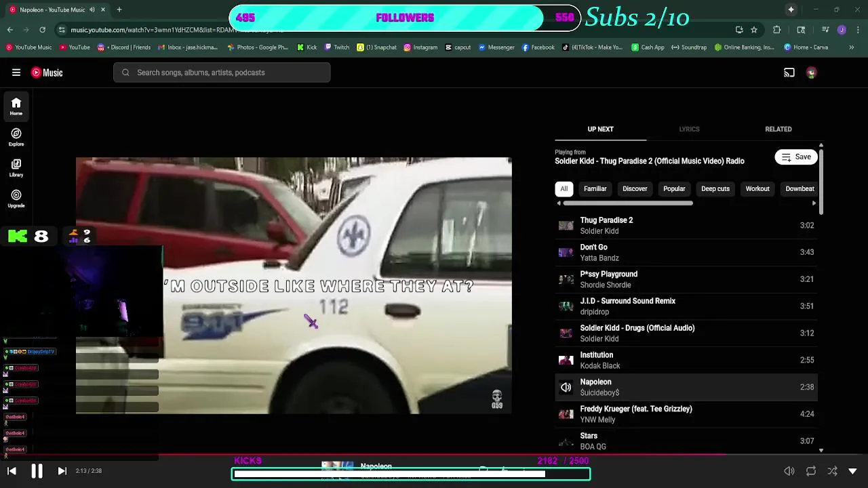
Task: Open the Instagram bookmark
Action: tap(420, 47)
